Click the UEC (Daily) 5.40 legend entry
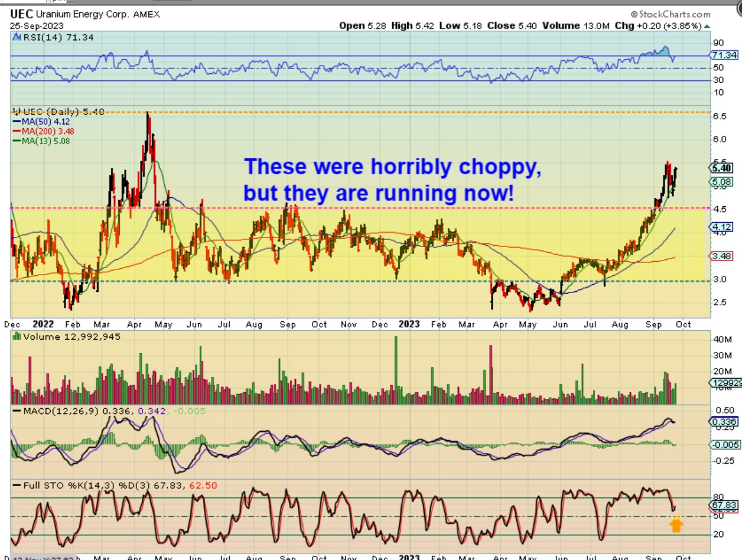Screen dimensions: 742x560 pos(59,111)
